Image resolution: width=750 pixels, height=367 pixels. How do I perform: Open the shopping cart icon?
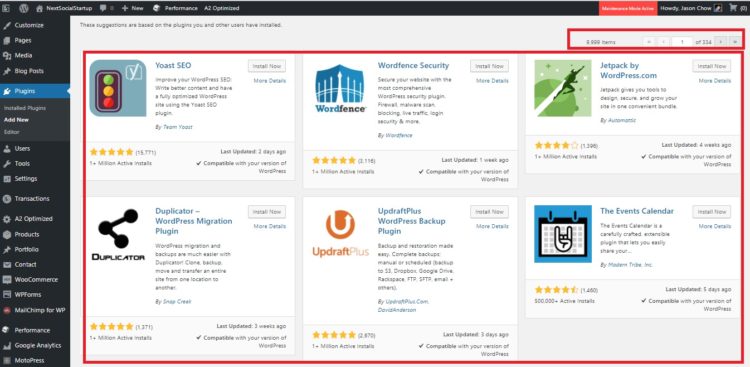[732, 8]
